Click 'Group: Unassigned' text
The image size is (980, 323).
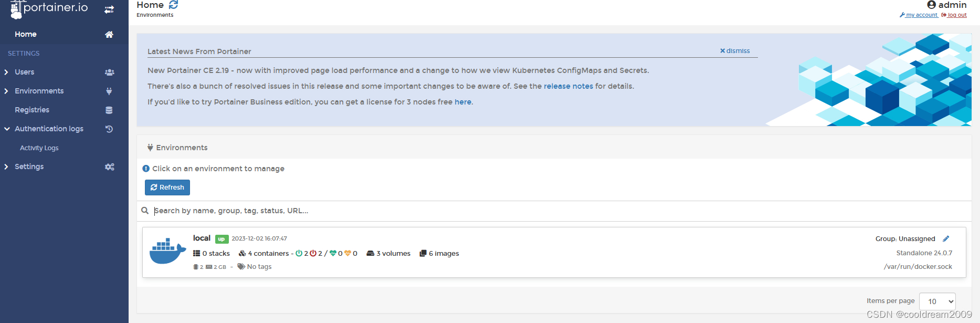[905, 239]
